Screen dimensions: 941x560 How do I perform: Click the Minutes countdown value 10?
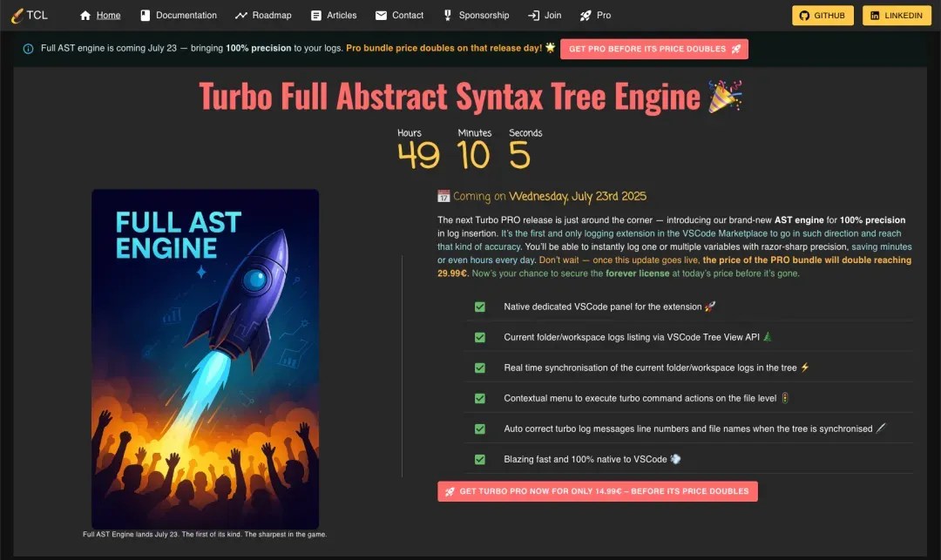(x=473, y=155)
